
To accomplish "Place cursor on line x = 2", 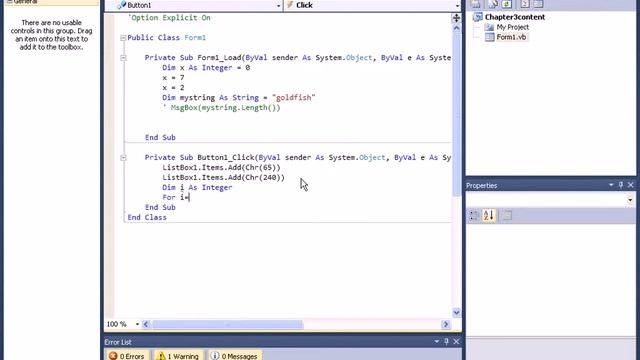I will (173, 88).
